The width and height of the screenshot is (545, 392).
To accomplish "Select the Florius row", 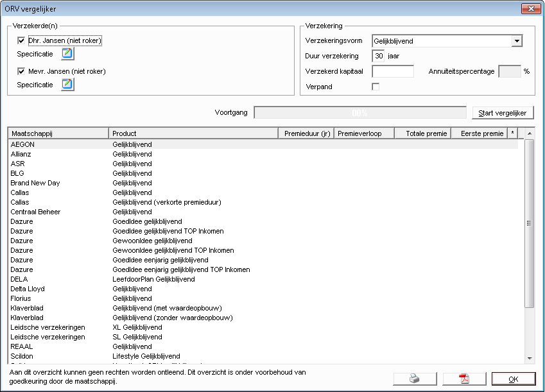I will coord(263,298).
